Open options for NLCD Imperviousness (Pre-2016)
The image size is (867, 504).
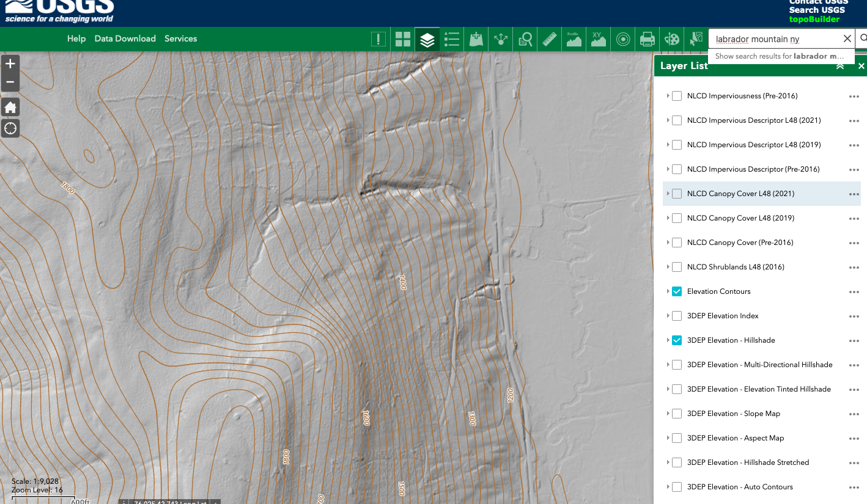tap(854, 97)
